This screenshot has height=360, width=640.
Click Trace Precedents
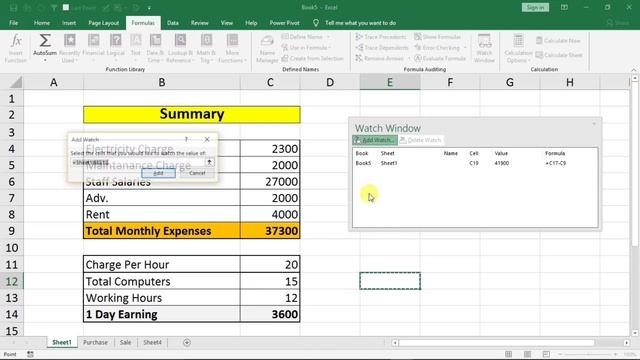pos(381,37)
